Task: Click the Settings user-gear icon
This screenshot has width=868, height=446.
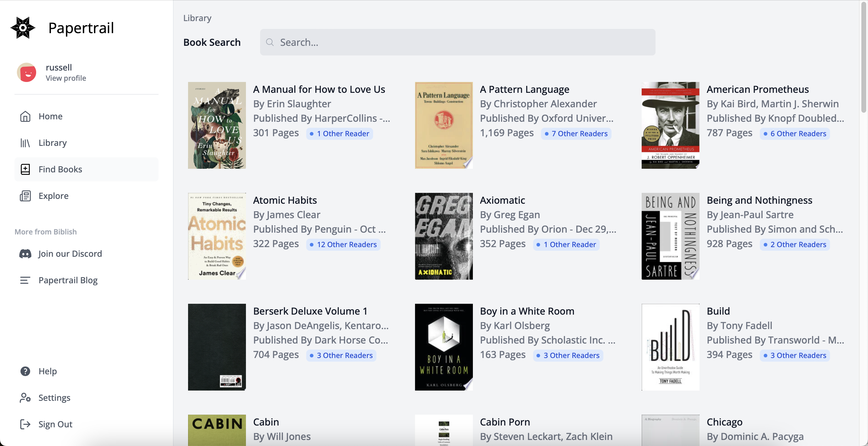Action: coord(25,398)
